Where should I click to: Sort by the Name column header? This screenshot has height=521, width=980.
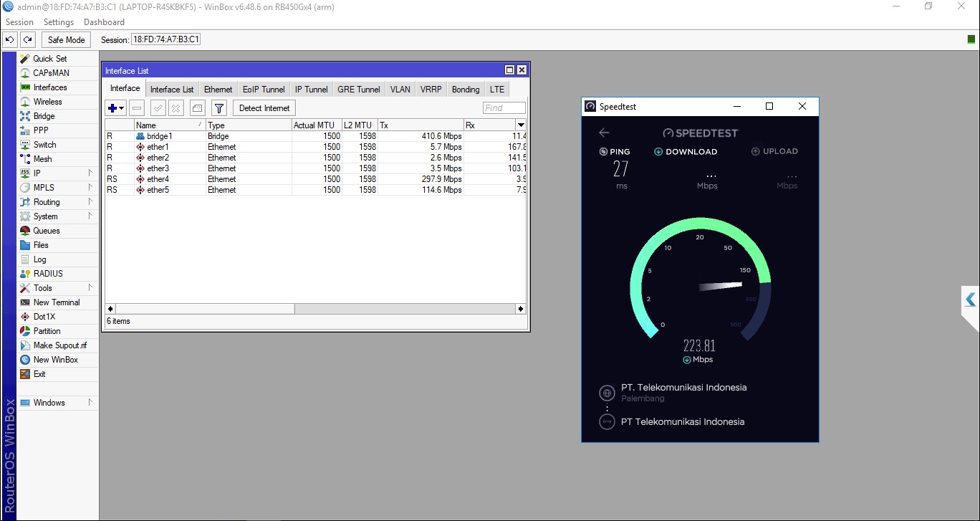tap(170, 125)
